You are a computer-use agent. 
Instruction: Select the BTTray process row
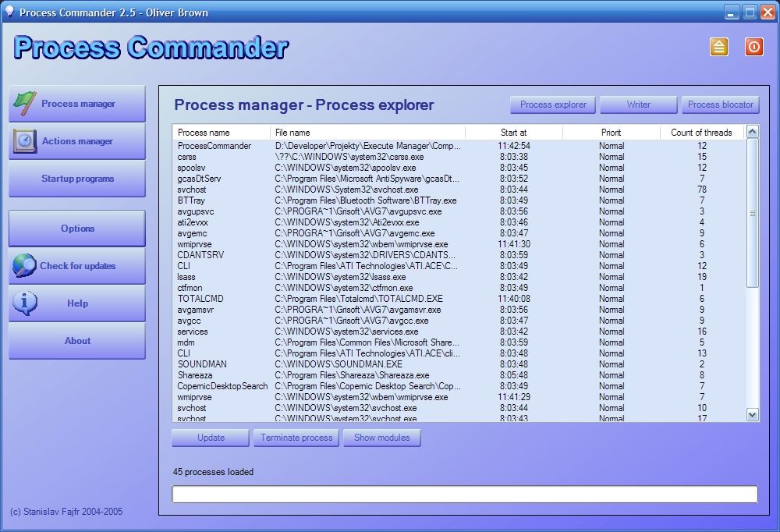click(x=459, y=200)
